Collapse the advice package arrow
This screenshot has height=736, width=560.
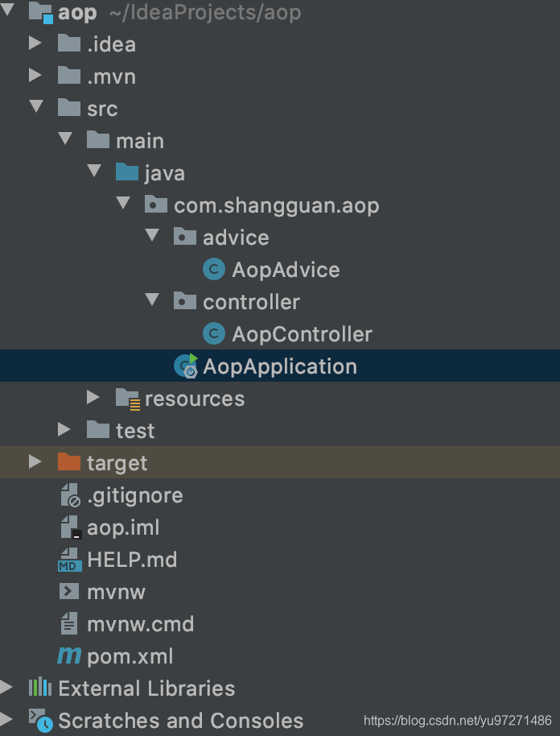coord(152,237)
